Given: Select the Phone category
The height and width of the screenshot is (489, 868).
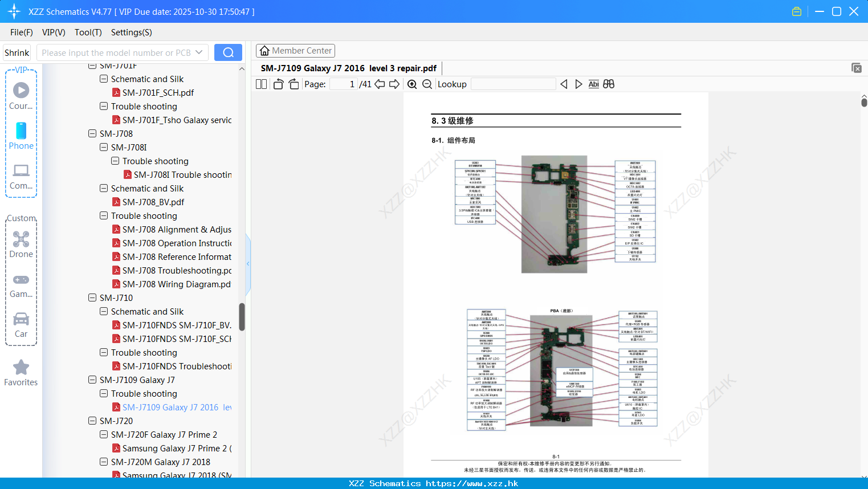Looking at the screenshot, I should pyautogui.click(x=21, y=136).
